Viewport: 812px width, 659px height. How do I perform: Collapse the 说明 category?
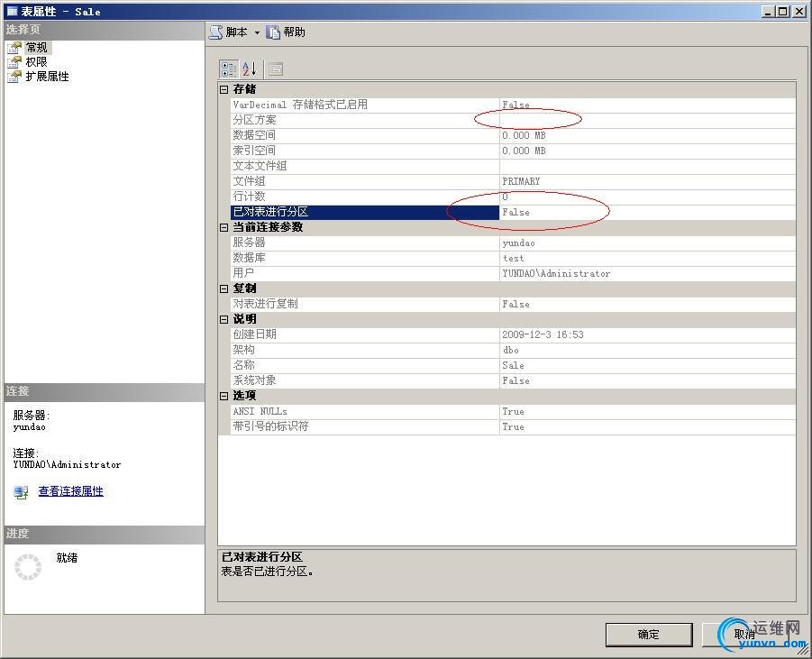click(224, 319)
